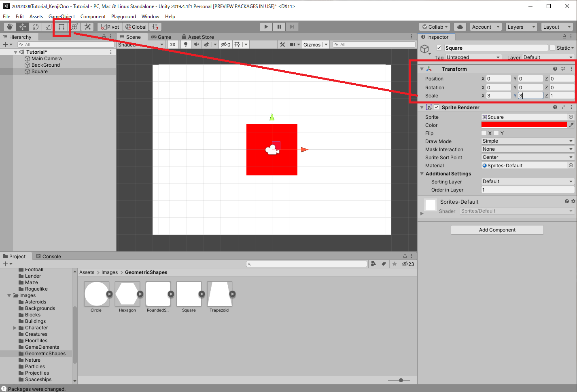Image resolution: width=577 pixels, height=392 pixels.
Task: Open the Sorting Layer dropdown
Action: [528, 181]
